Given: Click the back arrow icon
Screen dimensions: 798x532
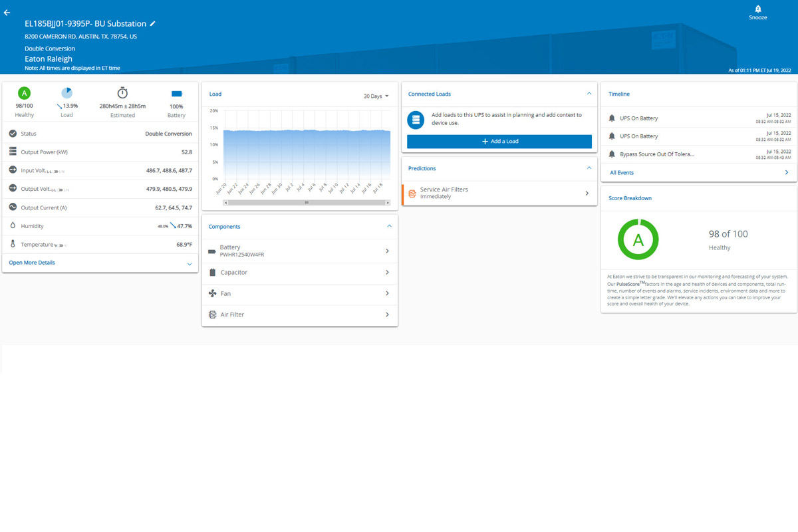Looking at the screenshot, I should coord(7,13).
